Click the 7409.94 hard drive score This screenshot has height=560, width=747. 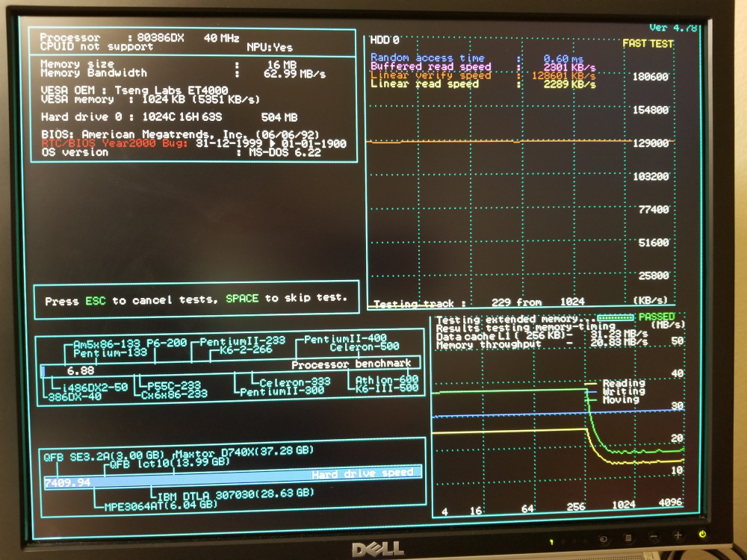[67, 482]
